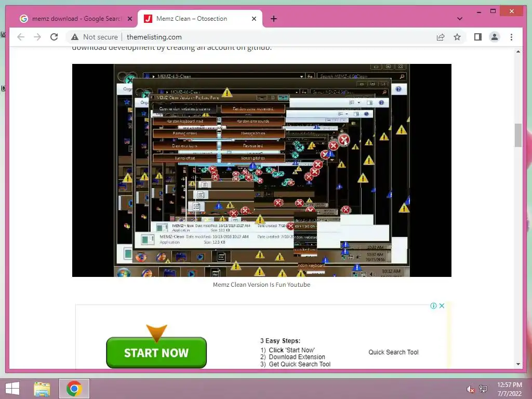This screenshot has width=532, height=399.
Task: Open the taskbar clock showing 12:57 PM
Action: (510, 389)
